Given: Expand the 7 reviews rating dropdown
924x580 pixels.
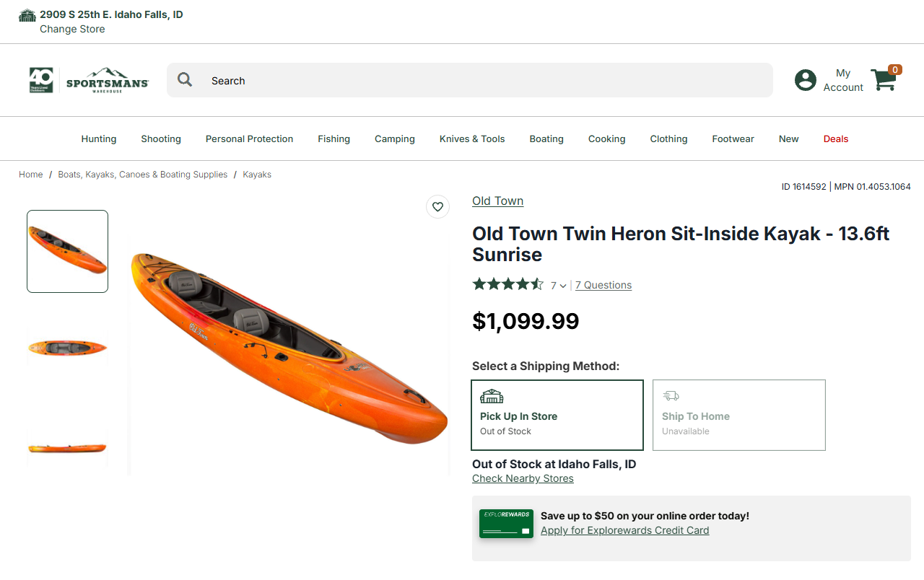Looking at the screenshot, I should 559,286.
